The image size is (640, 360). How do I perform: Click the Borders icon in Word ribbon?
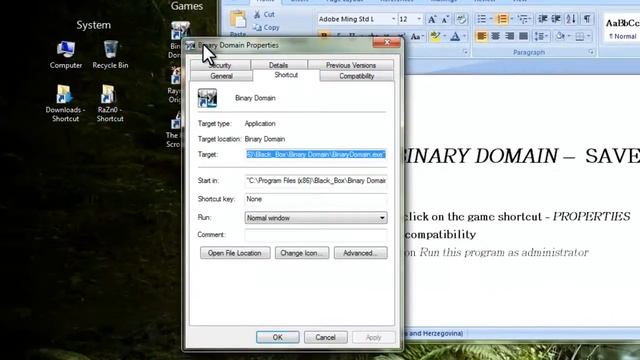pos(580,37)
